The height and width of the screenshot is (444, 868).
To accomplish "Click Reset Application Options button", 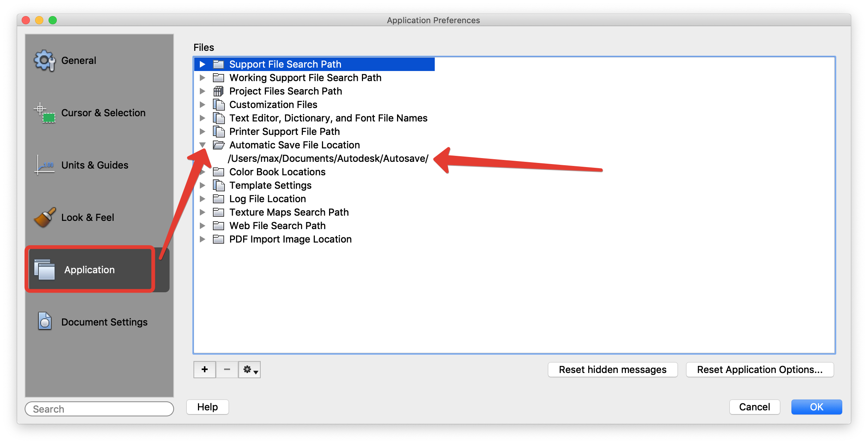I will [x=760, y=370].
